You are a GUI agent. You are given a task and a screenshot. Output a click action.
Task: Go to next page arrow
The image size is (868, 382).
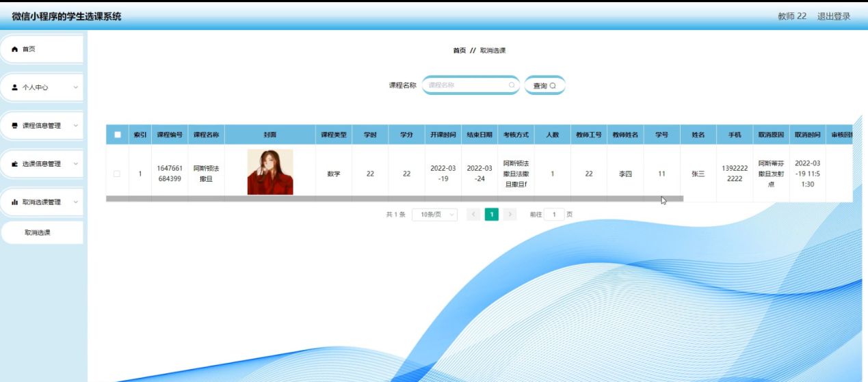coord(510,215)
